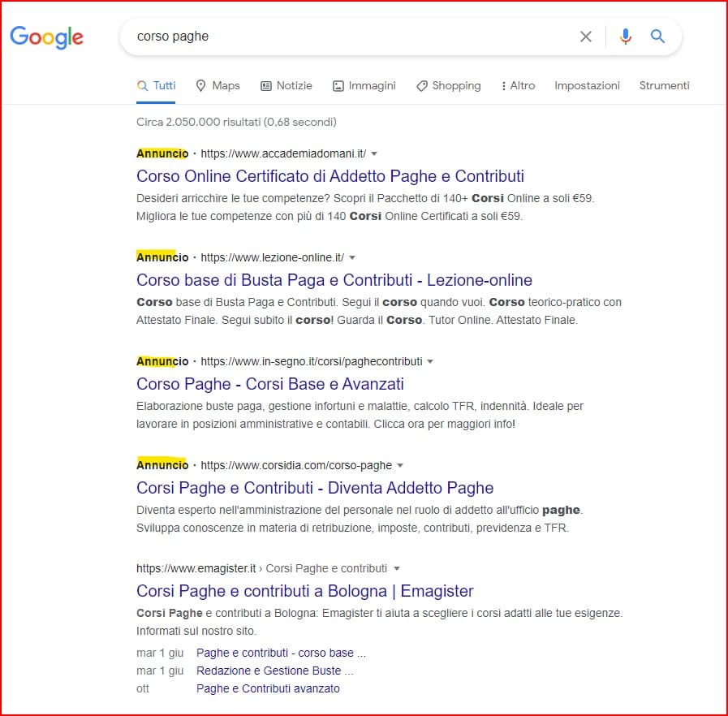Image resolution: width=728 pixels, height=716 pixels.
Task: Expand dropdown arrow next to corsidia.com URL
Action: tap(400, 466)
